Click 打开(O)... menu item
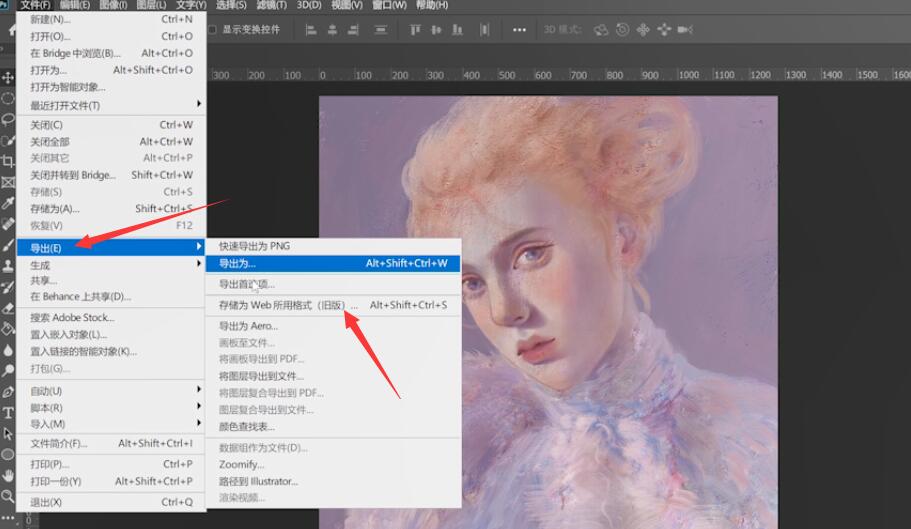This screenshot has height=529, width=911. pyautogui.click(x=110, y=36)
